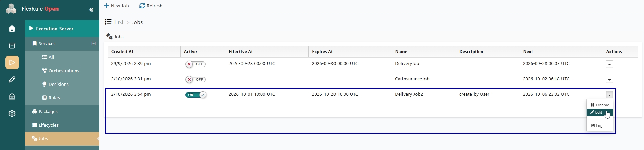
Task: Open the settings gear icon in left rail
Action: 12,113
